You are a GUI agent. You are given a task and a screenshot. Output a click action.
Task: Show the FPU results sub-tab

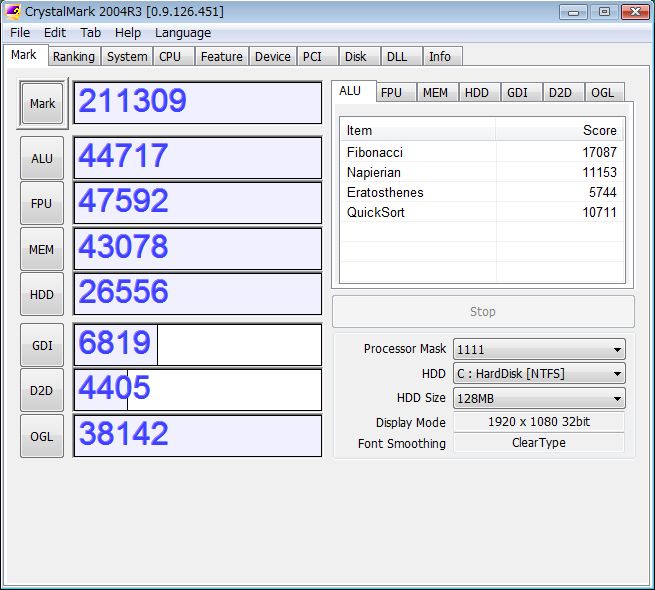click(x=396, y=92)
